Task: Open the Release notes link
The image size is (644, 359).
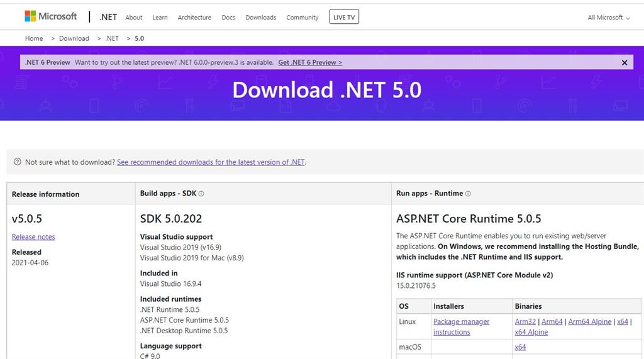Action: tap(33, 236)
